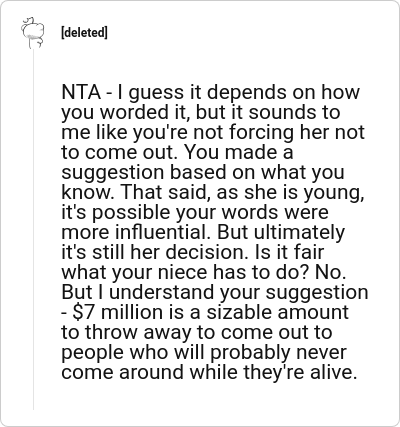Click the line 'what your niece has to do'
The height and width of the screenshot is (427, 400).
tap(203, 273)
